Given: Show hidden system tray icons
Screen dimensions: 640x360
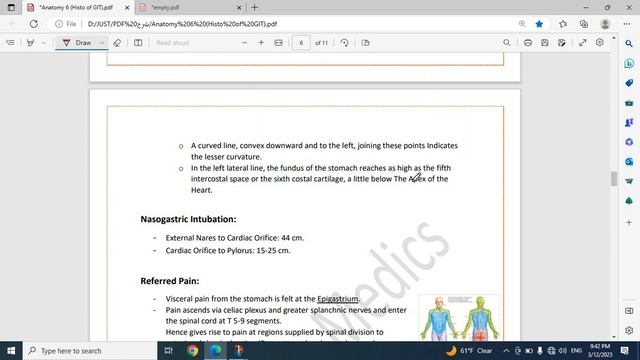Looking at the screenshot, I should click(x=506, y=351).
